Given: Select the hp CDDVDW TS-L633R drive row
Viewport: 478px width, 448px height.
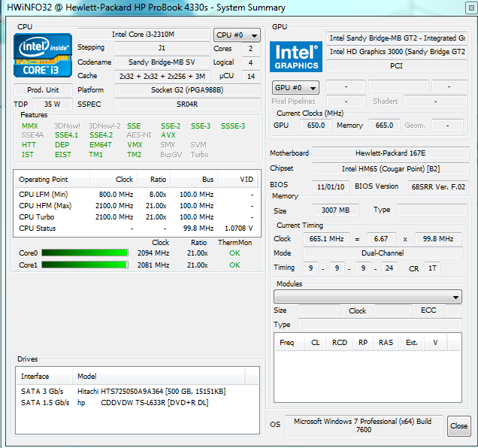Looking at the screenshot, I should pos(138,403).
